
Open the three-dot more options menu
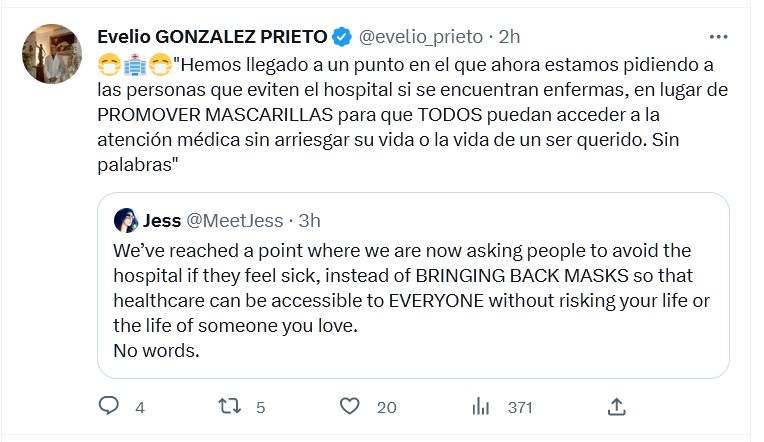[718, 37]
